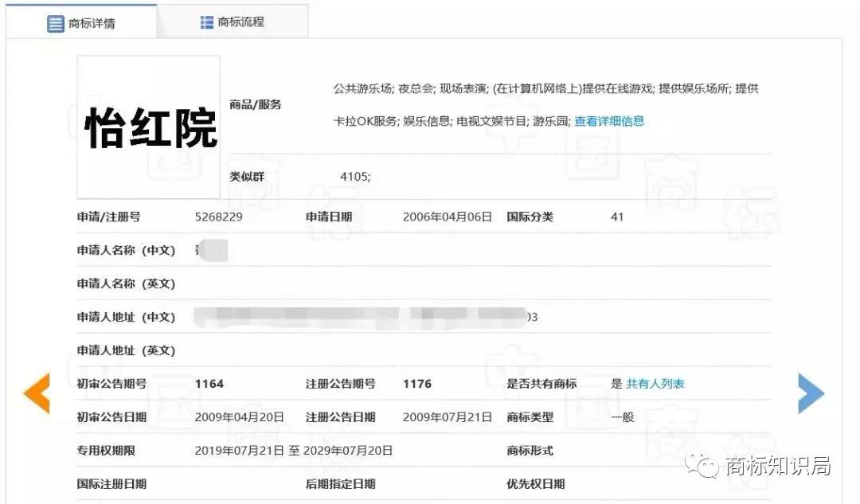
Task: Open the 共有人列表 link
Action: 655,384
